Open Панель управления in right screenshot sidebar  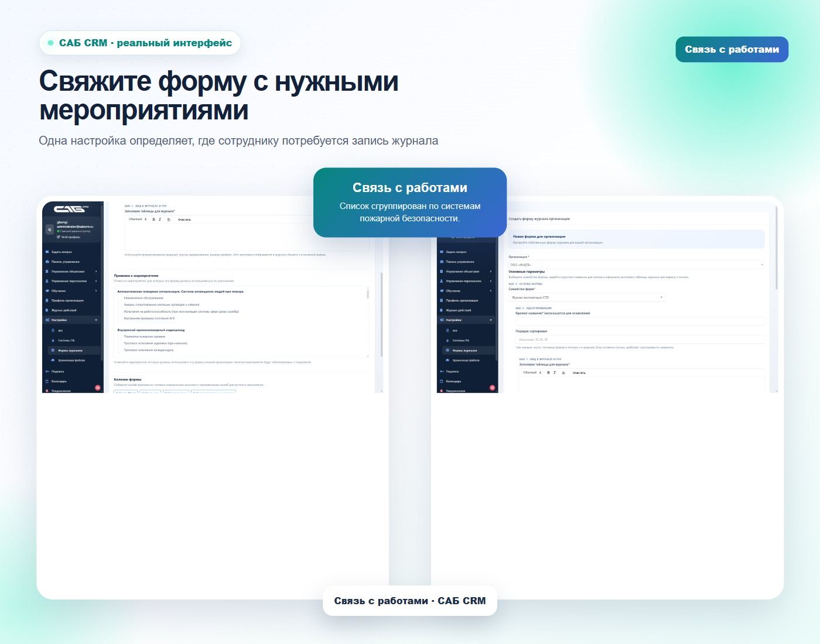[x=467, y=262]
